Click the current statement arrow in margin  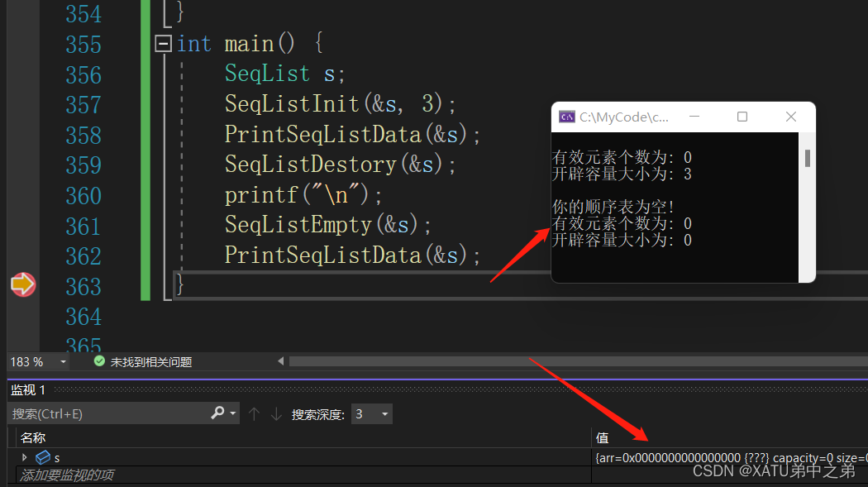(x=23, y=284)
